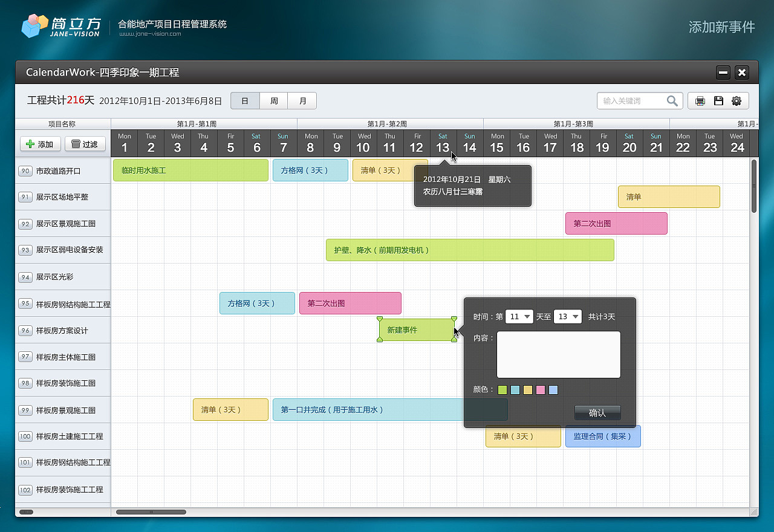Image resolution: width=774 pixels, height=532 pixels.
Task: Select project row 展示区场地平整
Action: point(63,197)
